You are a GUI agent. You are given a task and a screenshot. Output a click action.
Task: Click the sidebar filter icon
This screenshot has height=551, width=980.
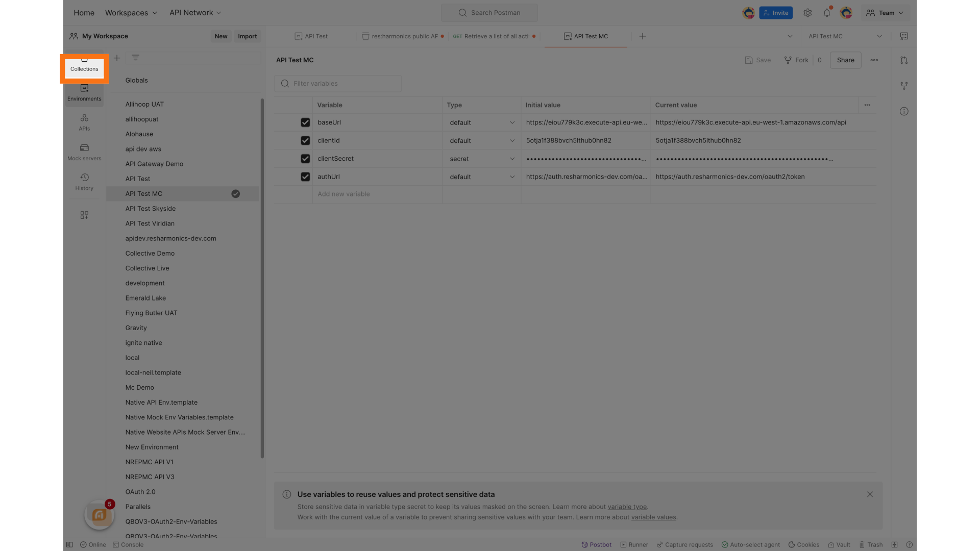click(x=135, y=58)
